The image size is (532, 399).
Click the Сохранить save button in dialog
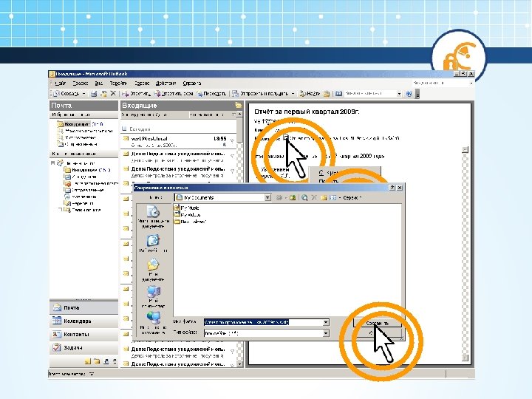coord(377,323)
